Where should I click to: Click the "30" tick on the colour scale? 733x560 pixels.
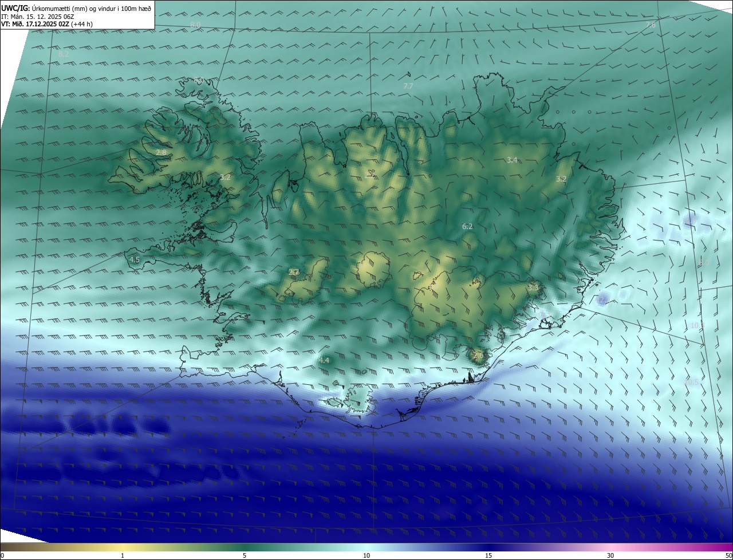[x=610, y=555]
